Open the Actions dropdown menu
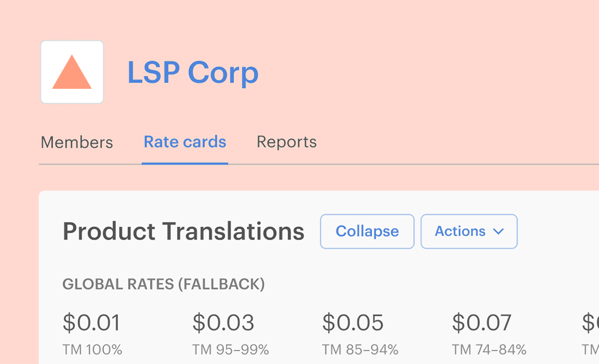This screenshot has height=364, width=599. click(469, 231)
